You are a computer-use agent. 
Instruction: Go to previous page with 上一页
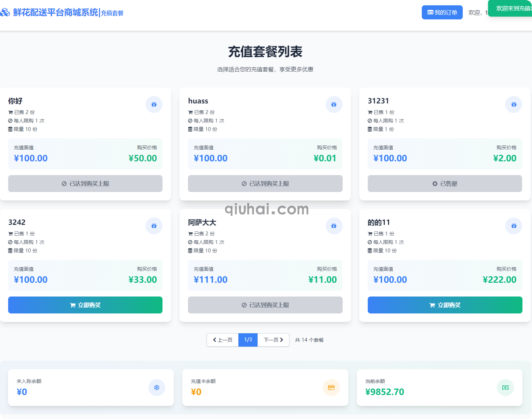[223, 340]
